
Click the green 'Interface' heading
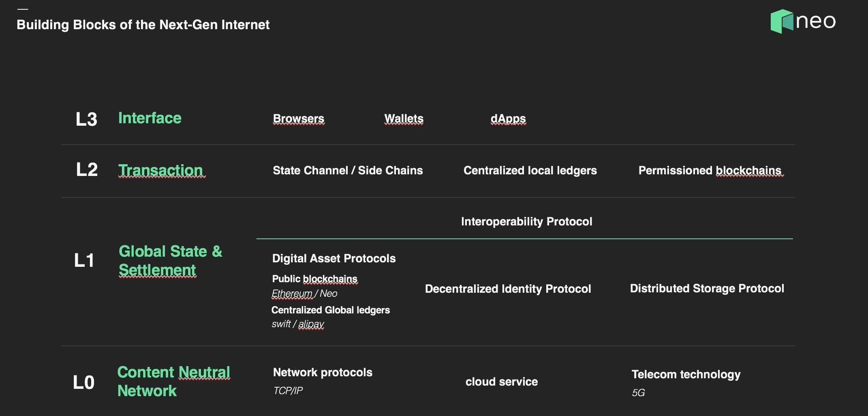(x=150, y=118)
